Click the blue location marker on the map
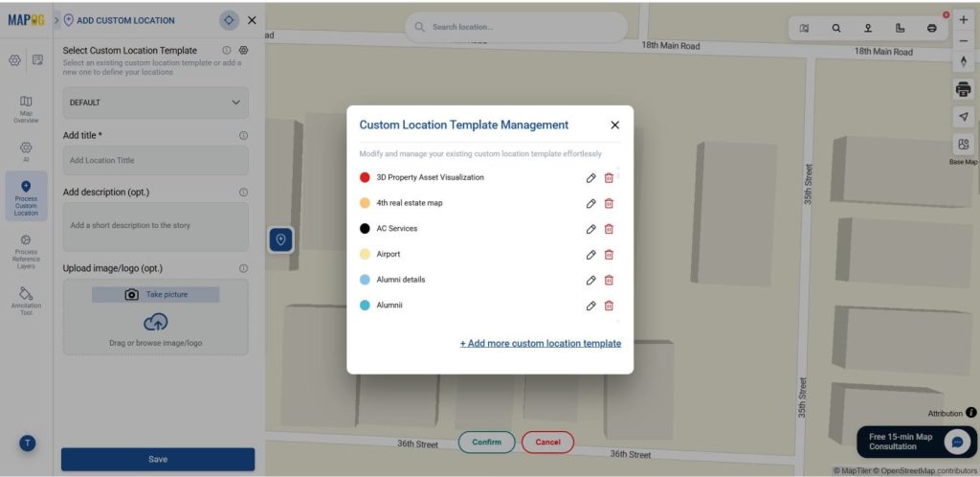This screenshot has height=477, width=980. 281,240
